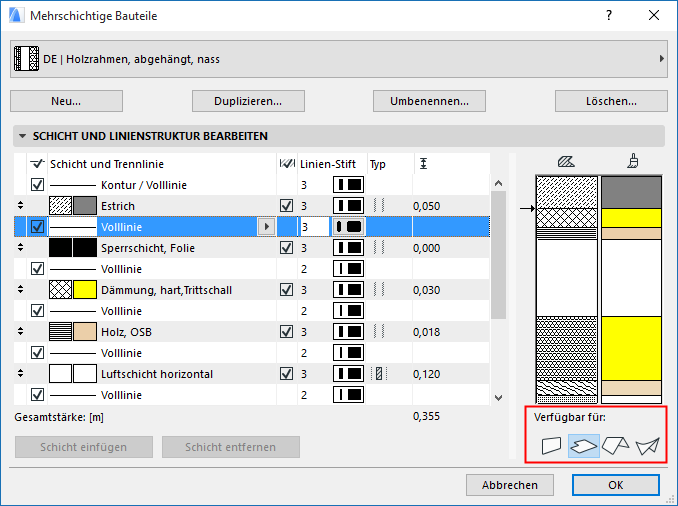Click the thickness column header icon
The height and width of the screenshot is (506, 678).
click(x=423, y=163)
